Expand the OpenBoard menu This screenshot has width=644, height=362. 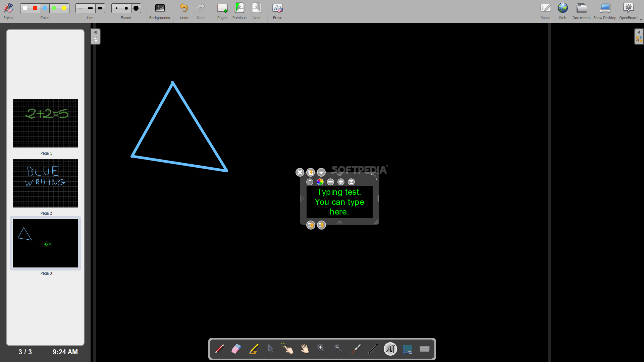pyautogui.click(x=628, y=11)
